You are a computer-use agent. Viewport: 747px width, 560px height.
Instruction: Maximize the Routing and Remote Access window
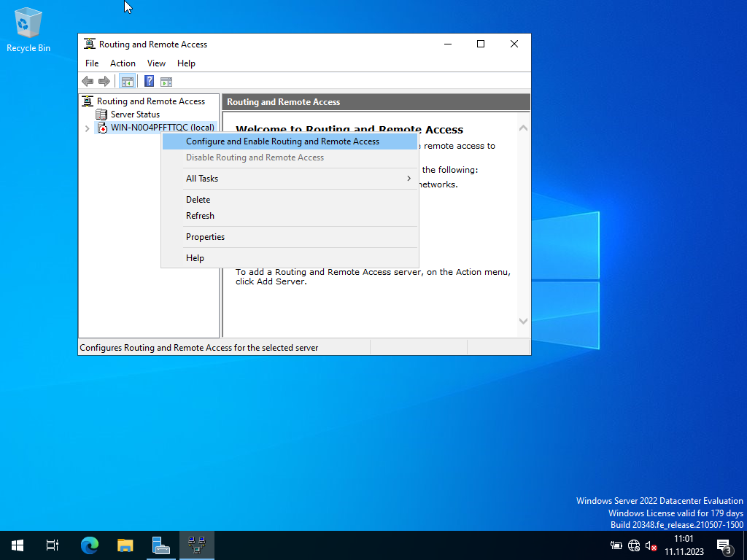pos(481,44)
